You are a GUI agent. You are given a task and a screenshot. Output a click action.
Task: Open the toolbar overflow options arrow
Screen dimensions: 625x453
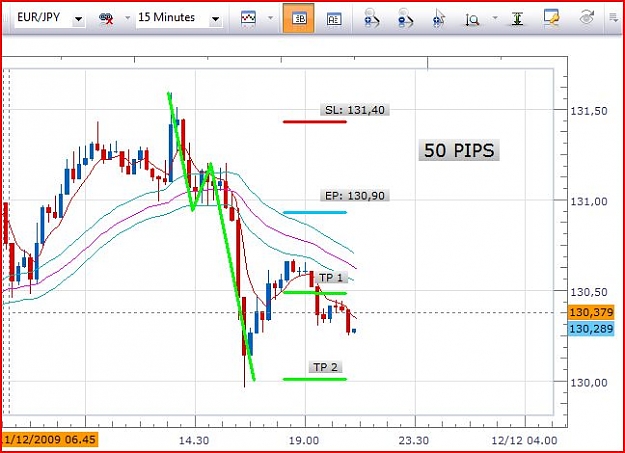tap(613, 18)
